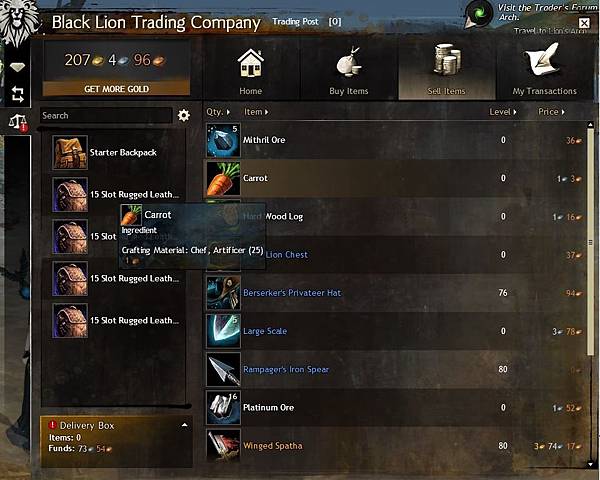The image size is (600, 480).
Task: Open the trading post scales icon
Action: pos(18,122)
